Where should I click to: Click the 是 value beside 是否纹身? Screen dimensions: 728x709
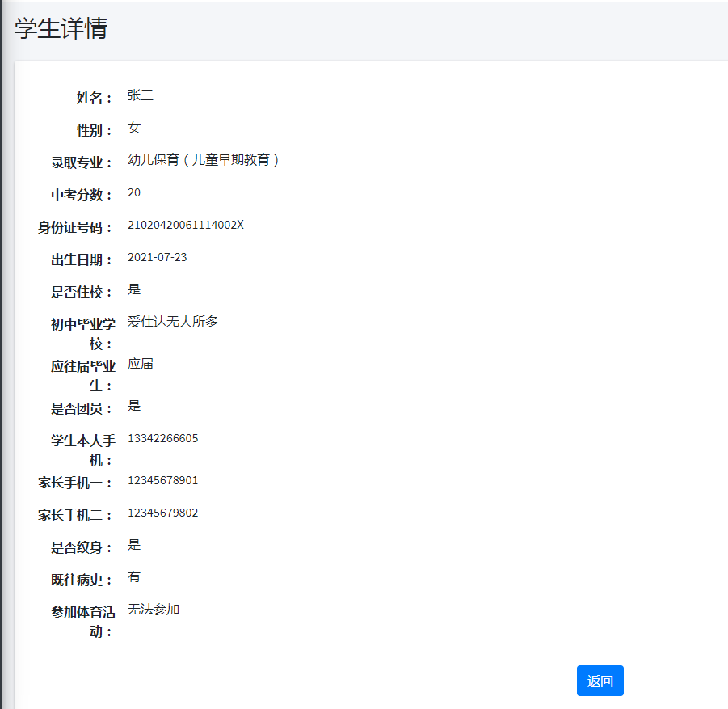point(133,545)
